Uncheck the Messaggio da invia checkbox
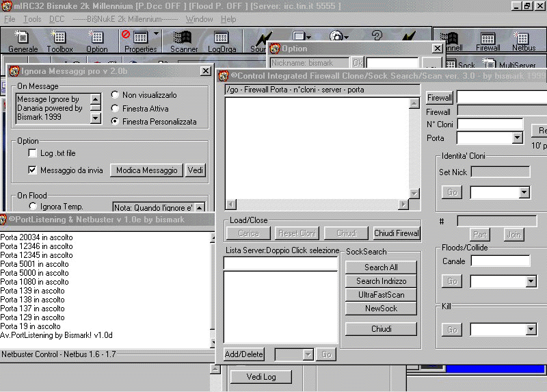 point(32,170)
